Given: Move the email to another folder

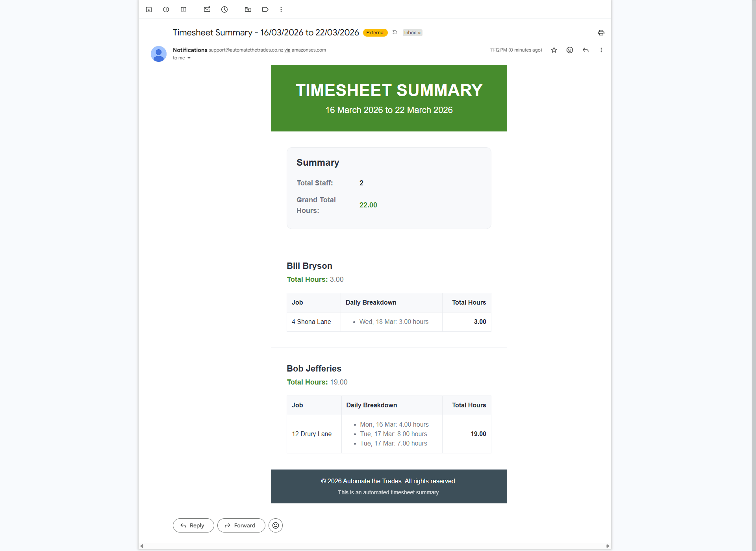Looking at the screenshot, I should point(248,9).
